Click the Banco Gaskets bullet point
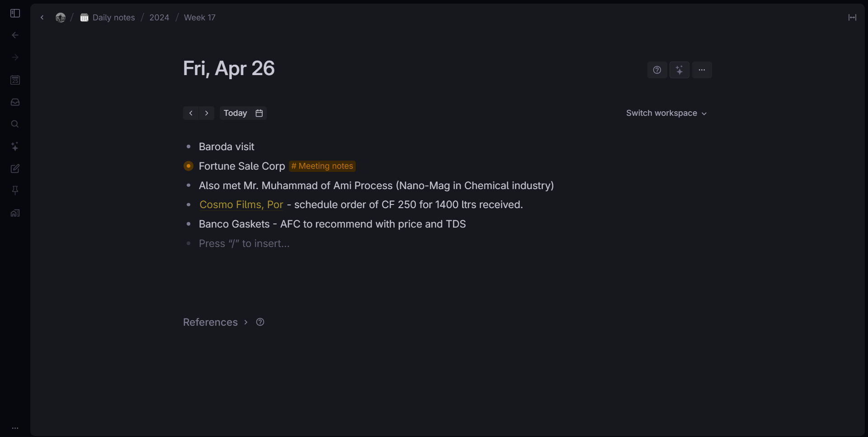Screen dimensions: 868x437 (189, 224)
